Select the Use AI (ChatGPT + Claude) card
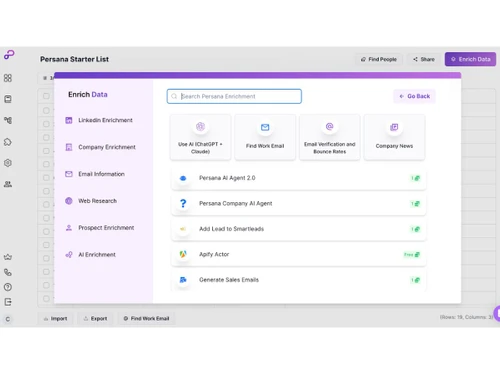The image size is (500, 375). click(x=200, y=137)
